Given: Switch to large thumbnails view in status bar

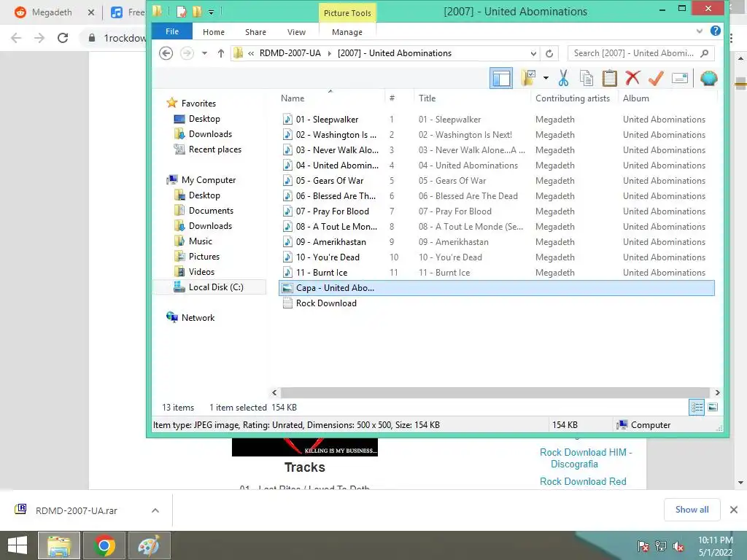Looking at the screenshot, I should pyautogui.click(x=713, y=407).
